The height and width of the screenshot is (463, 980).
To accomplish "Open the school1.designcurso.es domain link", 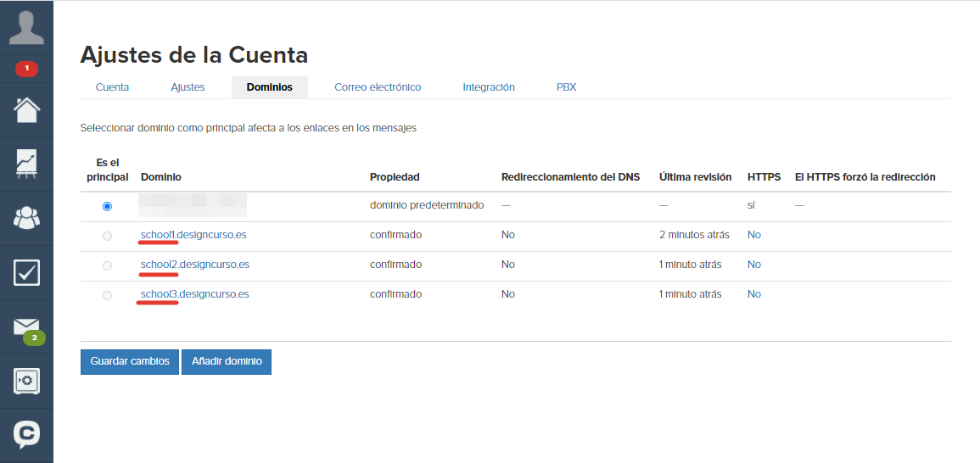I will click(195, 235).
